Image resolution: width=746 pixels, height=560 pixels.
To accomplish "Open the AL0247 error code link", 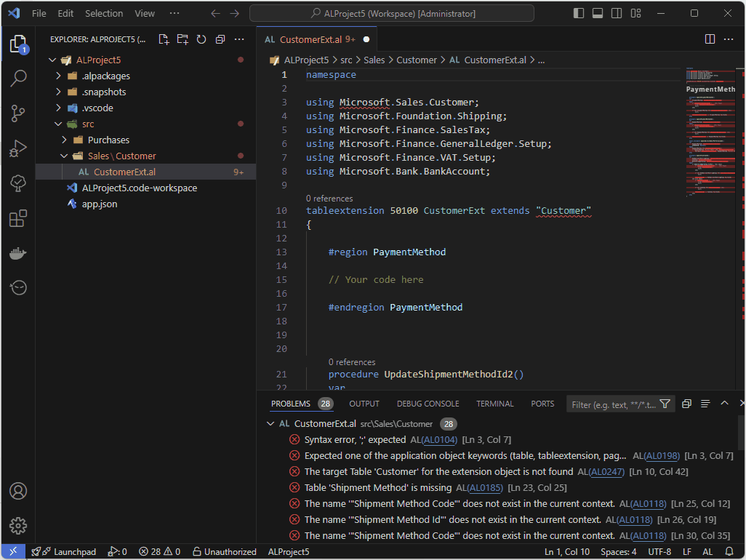I will click(606, 471).
